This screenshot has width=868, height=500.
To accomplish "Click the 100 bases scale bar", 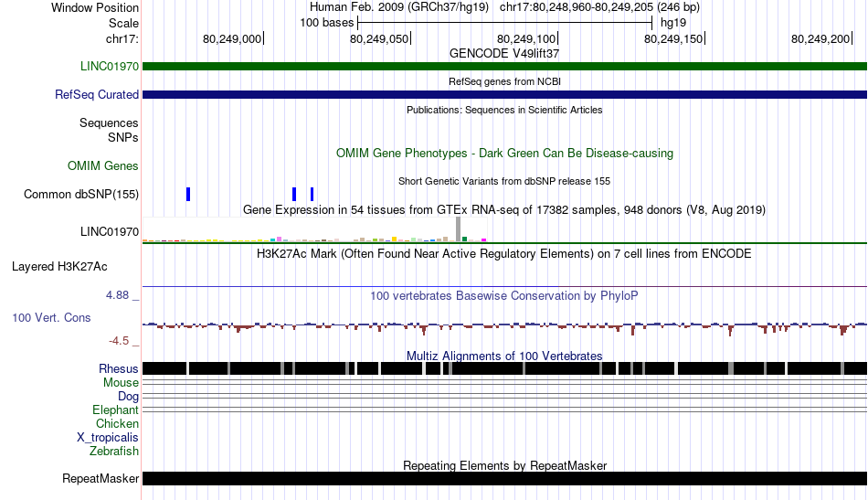I will (x=505, y=23).
